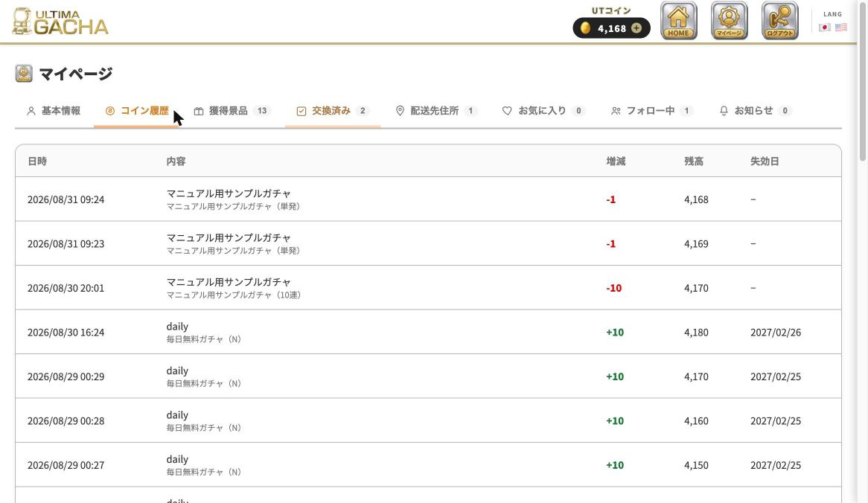
Task: Click the balance 4,169 cell
Action: [696, 243]
